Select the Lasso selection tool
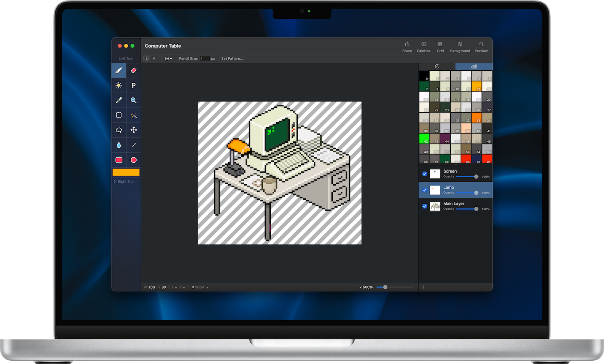Viewport: 604px width, 364px height. tap(119, 130)
